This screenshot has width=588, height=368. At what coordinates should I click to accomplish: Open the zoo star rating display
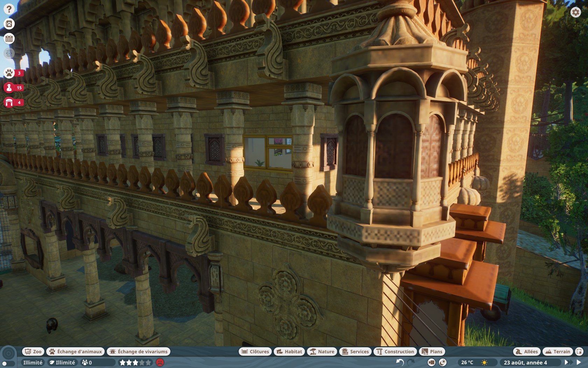[135, 362]
